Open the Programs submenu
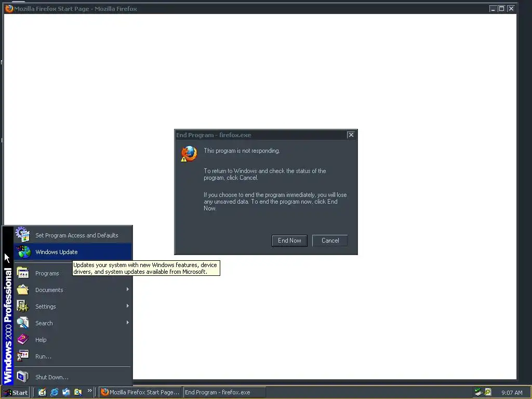The image size is (532, 399). [73, 273]
